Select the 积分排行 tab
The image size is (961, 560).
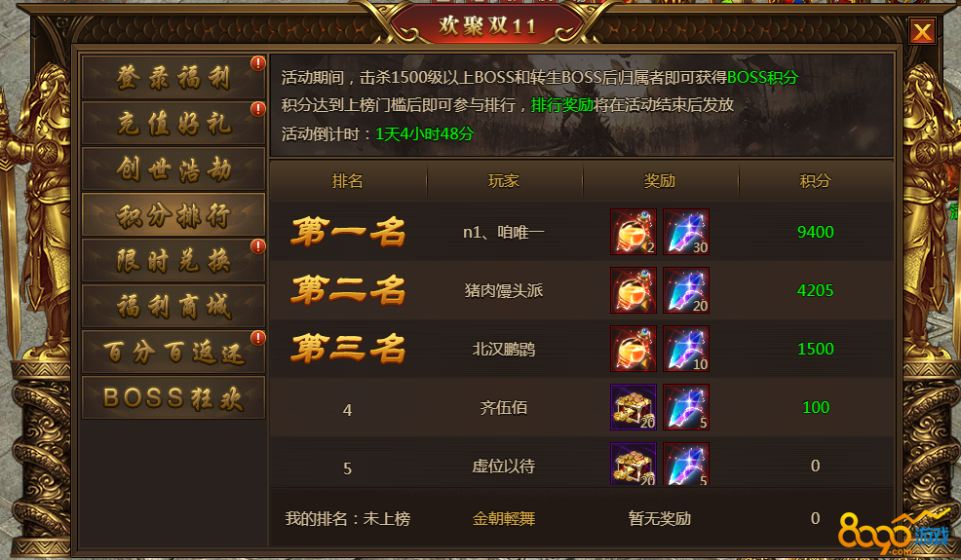pos(173,214)
